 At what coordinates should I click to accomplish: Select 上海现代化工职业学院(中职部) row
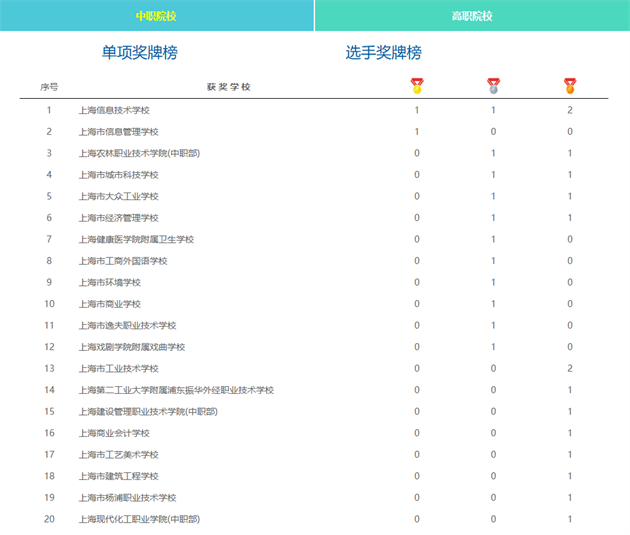pyautogui.click(x=139, y=519)
